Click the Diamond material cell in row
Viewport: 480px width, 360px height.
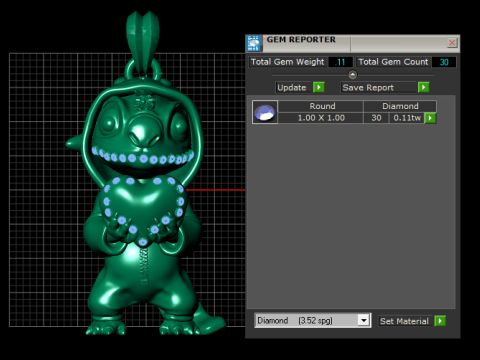(400, 106)
